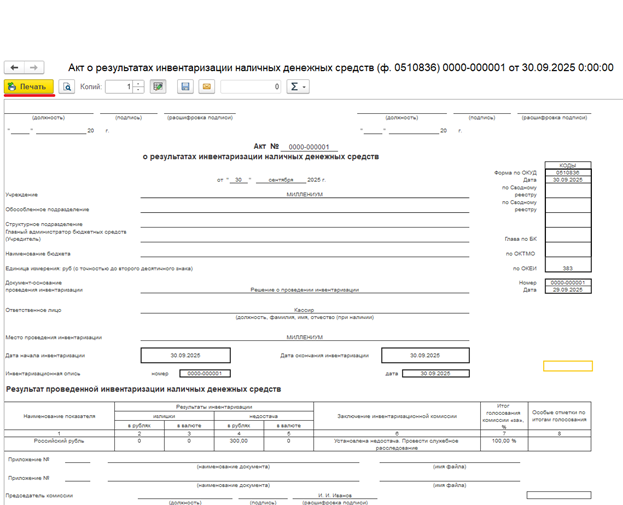The width and height of the screenshot is (623, 505).
Task: Select the МИЛЛЕНИУМ institution name cell
Action: click(304, 194)
